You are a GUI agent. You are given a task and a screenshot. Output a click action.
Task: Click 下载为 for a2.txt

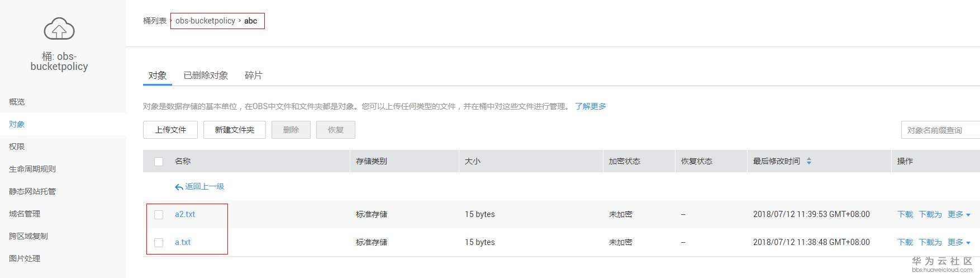point(930,214)
